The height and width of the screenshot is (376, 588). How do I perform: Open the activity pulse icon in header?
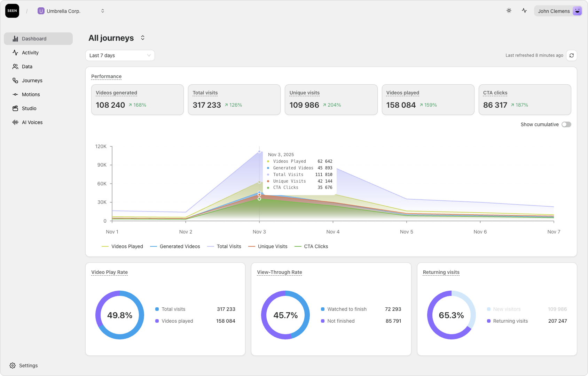524,11
